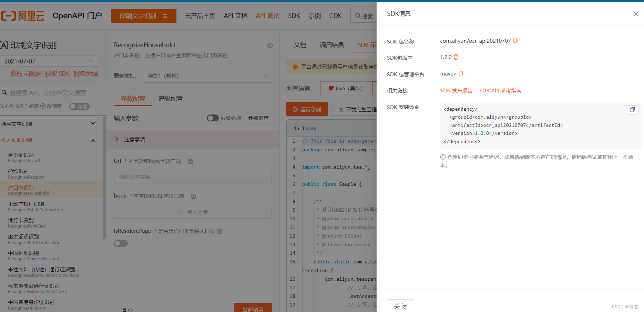Click the feedback smiley icon beside RecognizeHousehold

point(270,45)
